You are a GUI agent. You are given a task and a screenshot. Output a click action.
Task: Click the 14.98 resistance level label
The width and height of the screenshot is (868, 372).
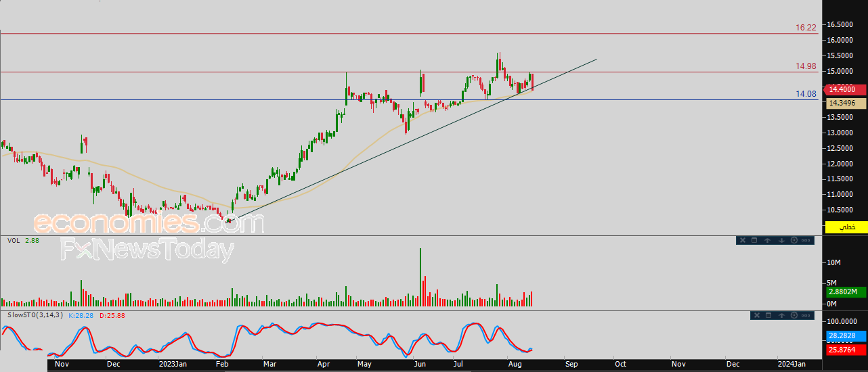tap(806, 66)
